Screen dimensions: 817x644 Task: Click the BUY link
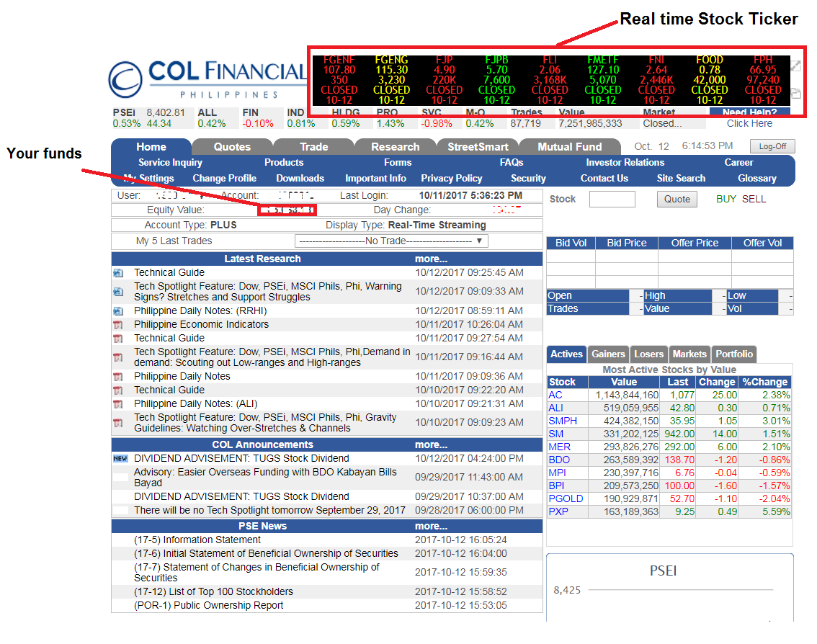[x=726, y=199]
